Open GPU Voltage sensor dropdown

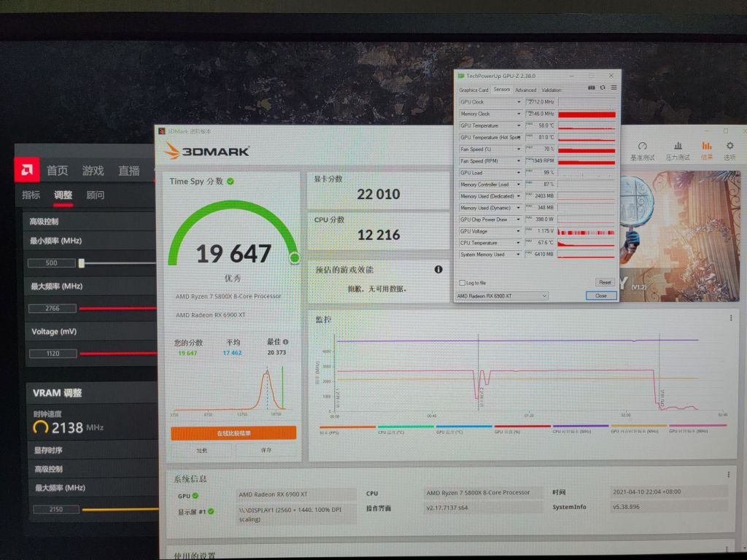(519, 231)
